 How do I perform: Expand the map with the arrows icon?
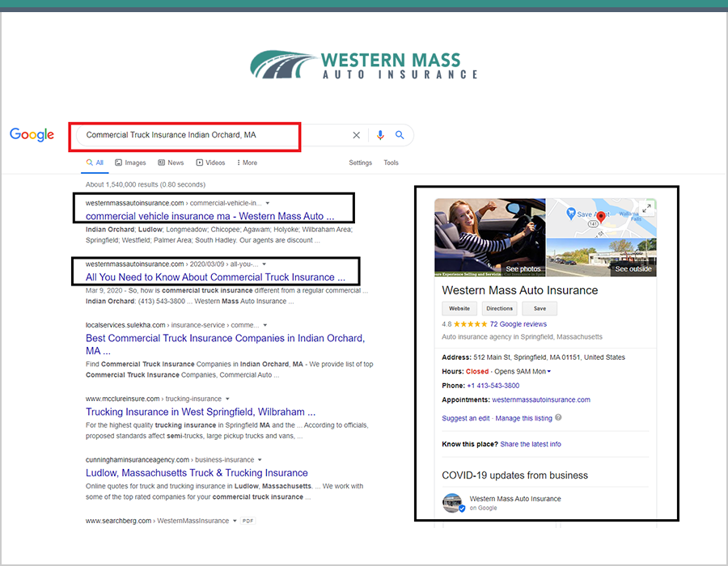[647, 208]
